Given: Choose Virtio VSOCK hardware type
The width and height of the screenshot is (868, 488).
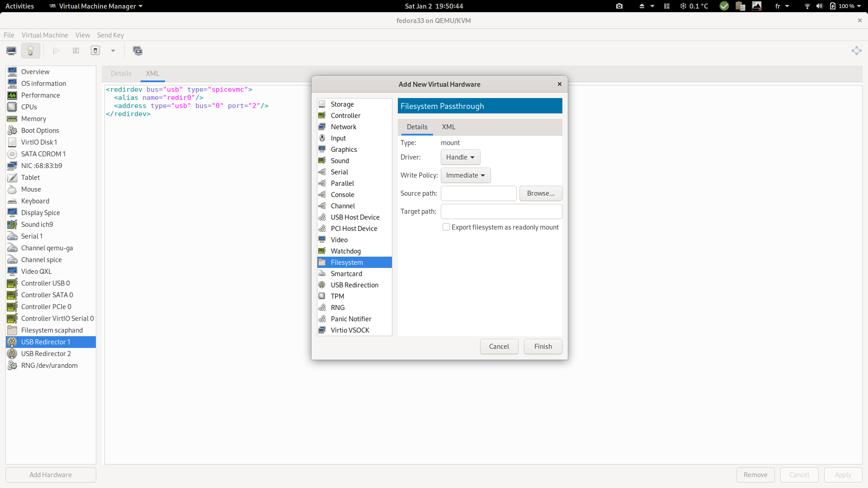Looking at the screenshot, I should (x=354, y=330).
